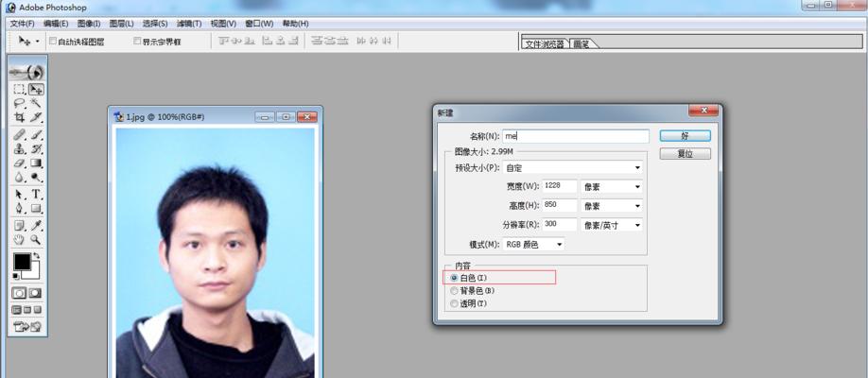Click the 复位 button in 新建 dialog
The width and height of the screenshot is (868, 378).
click(x=685, y=154)
